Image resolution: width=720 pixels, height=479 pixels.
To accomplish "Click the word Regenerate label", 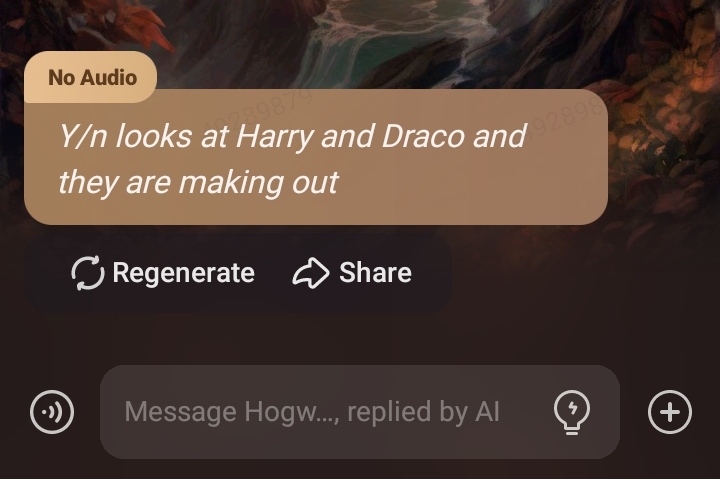I will [x=184, y=273].
